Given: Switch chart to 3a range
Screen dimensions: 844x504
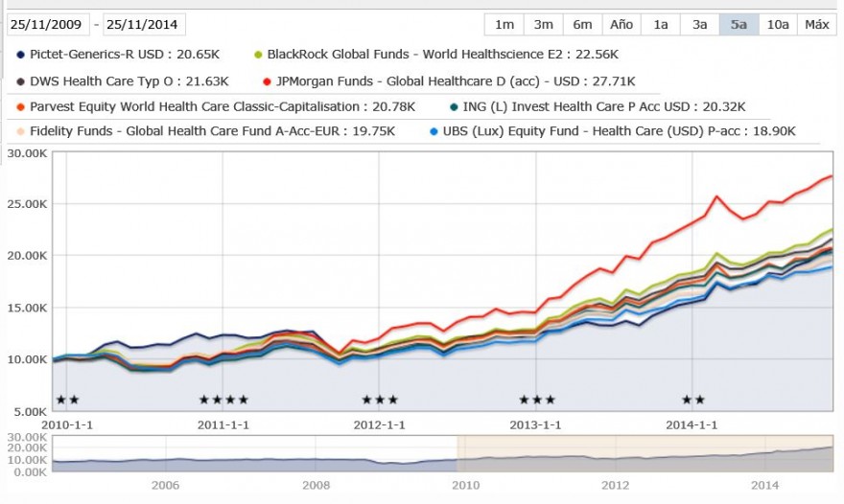Looking at the screenshot, I should click(x=699, y=25).
